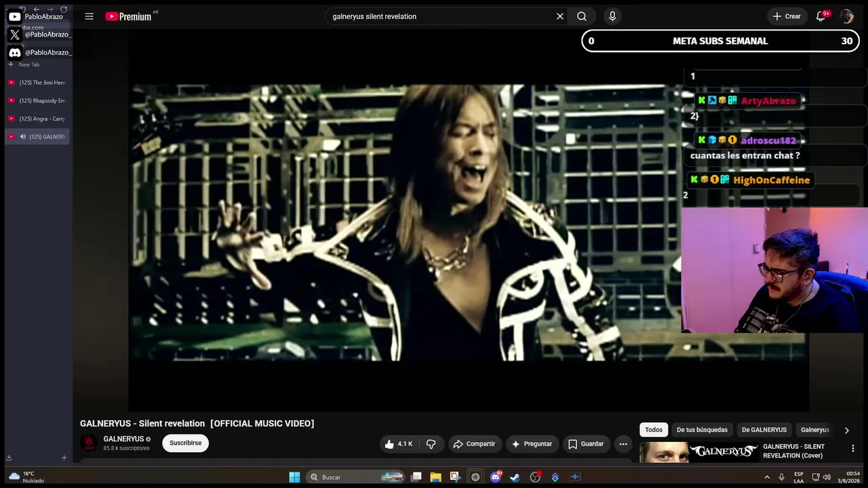Viewport: 868px width, 488px height.
Task: Click the Preguntar button
Action: click(x=532, y=444)
